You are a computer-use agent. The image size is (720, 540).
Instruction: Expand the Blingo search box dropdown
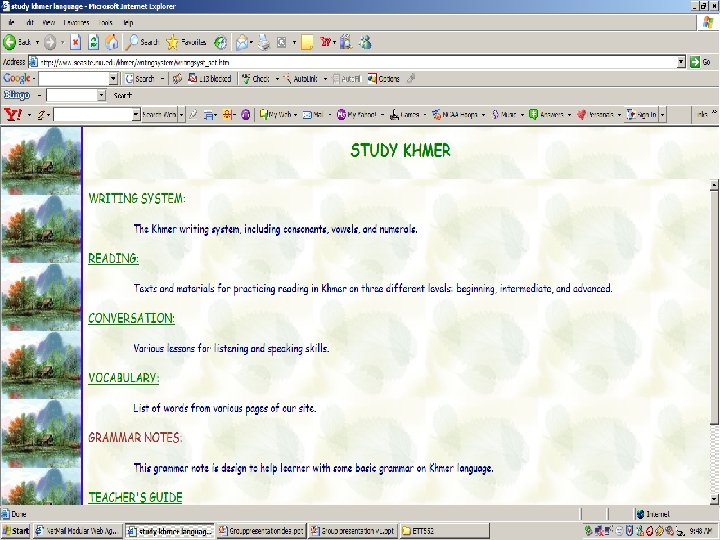[x=101, y=96]
